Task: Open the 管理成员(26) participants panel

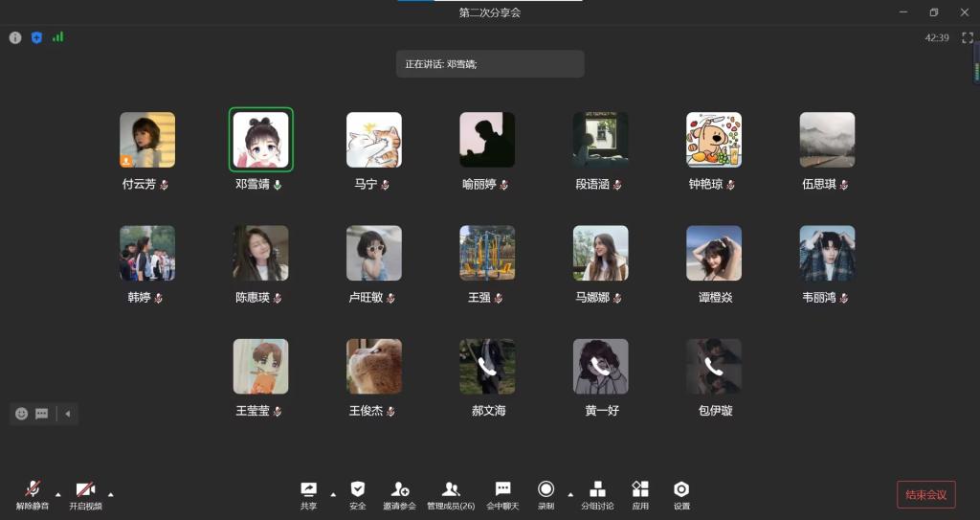Action: point(451,489)
